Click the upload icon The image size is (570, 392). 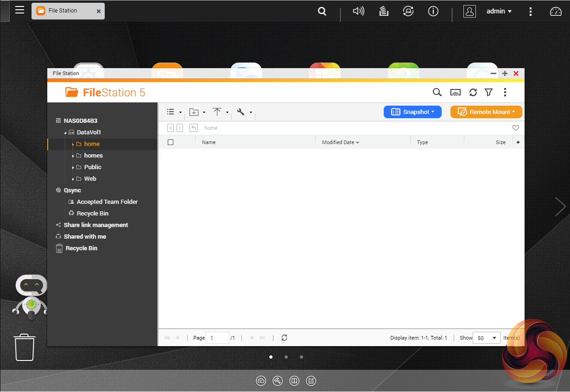[x=217, y=112]
